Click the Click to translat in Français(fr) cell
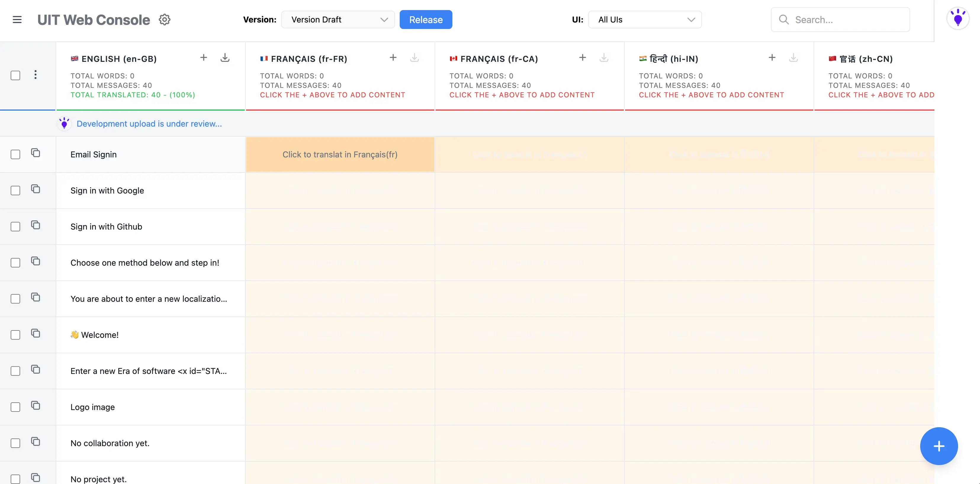The image size is (980, 484). point(340,154)
